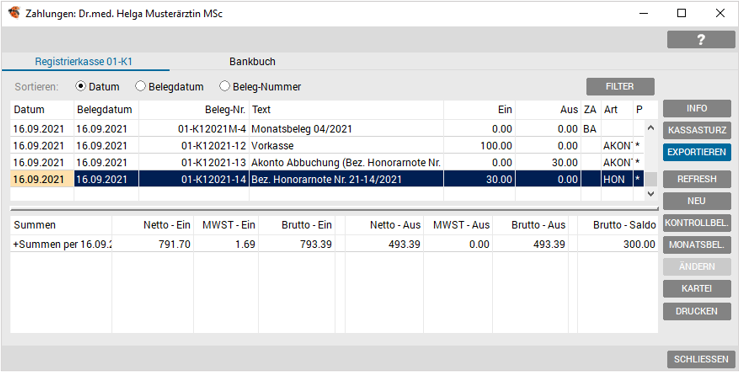The width and height of the screenshot is (739, 372).
Task: Open help with the question mark button
Action: [x=700, y=40]
